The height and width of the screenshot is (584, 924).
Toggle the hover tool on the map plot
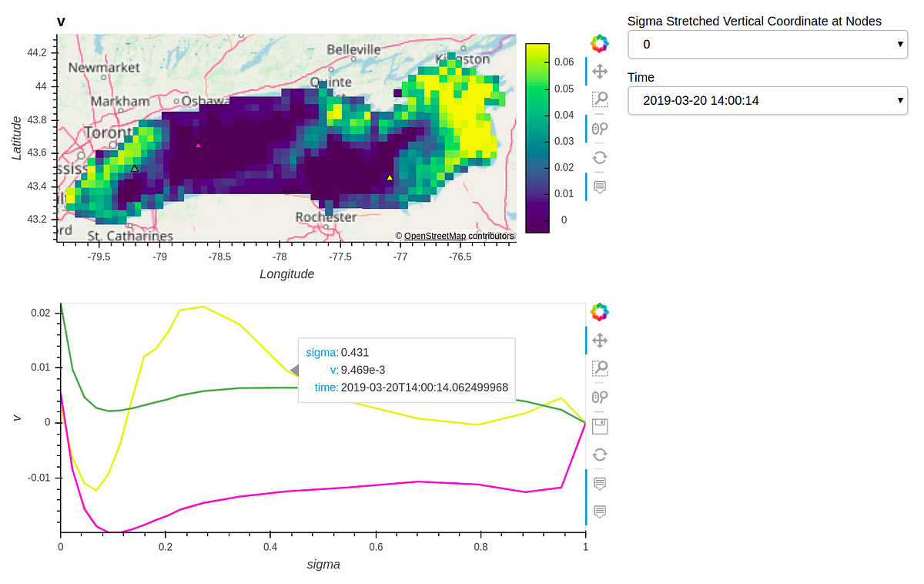tap(600, 186)
